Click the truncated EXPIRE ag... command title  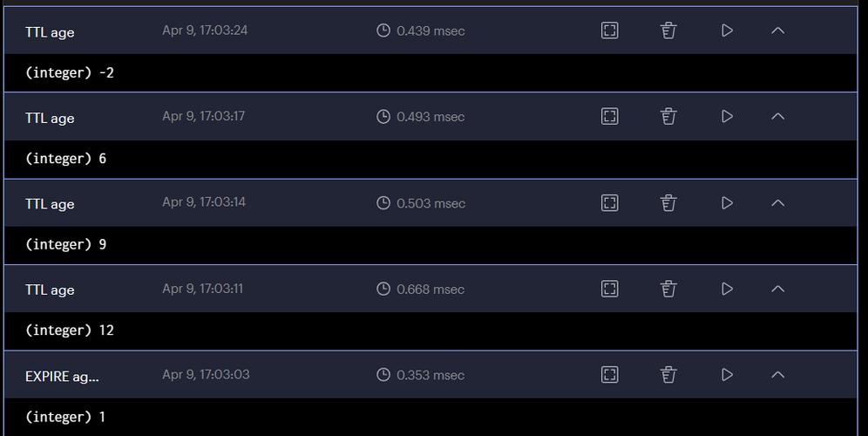(62, 377)
